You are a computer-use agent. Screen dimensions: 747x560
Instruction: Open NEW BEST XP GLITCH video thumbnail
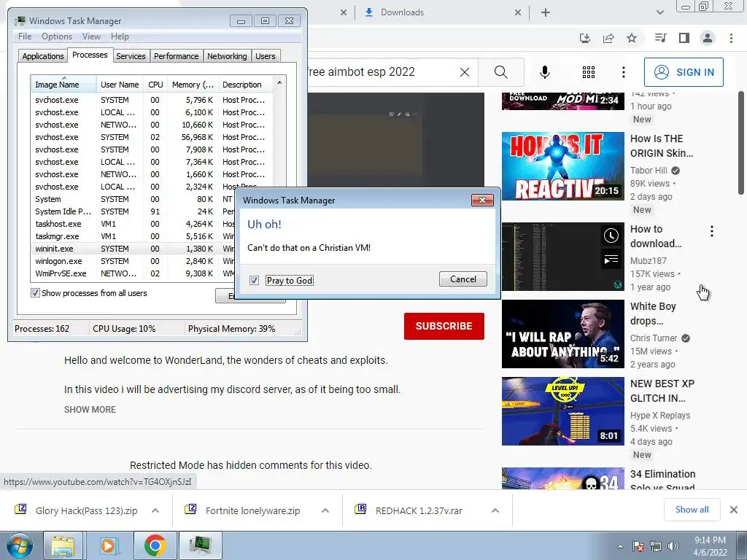562,411
